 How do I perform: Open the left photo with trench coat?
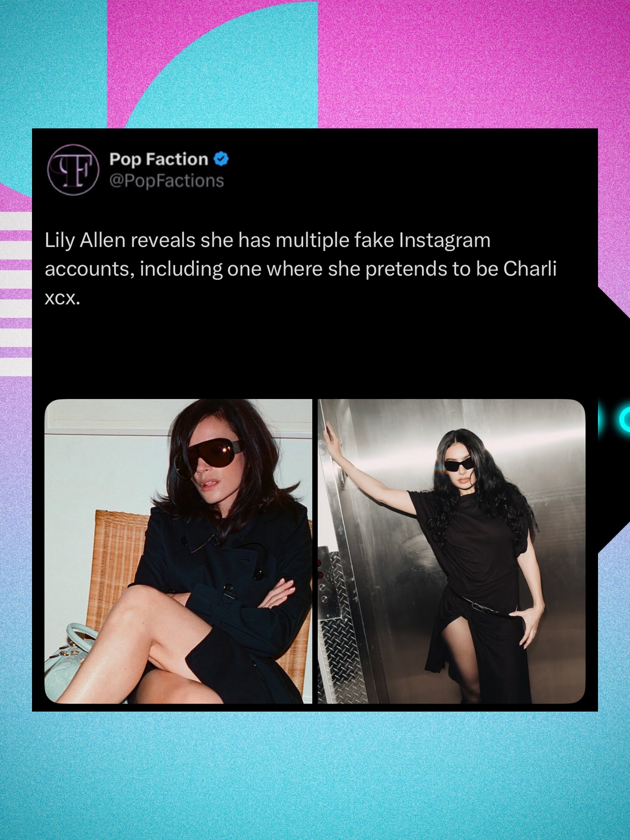(178, 551)
